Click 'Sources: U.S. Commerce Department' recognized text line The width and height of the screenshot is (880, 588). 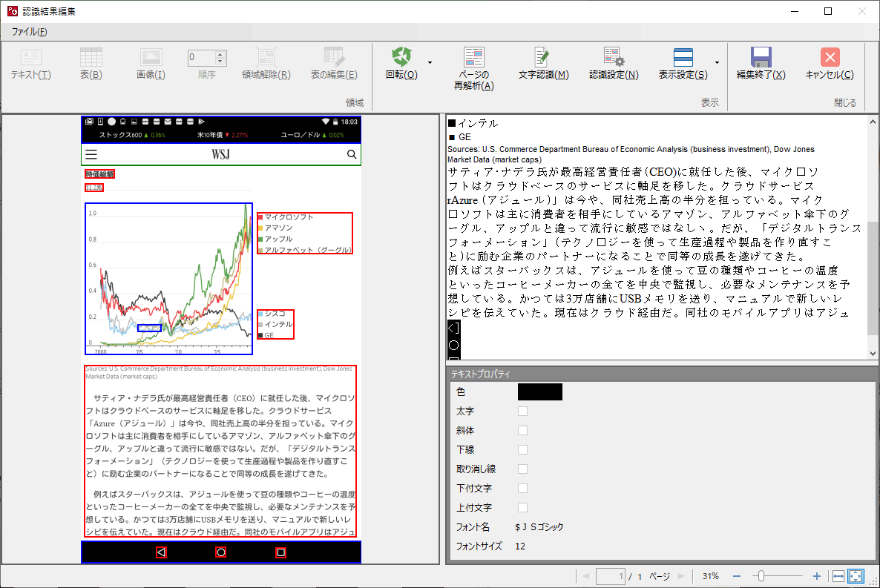[631, 149]
